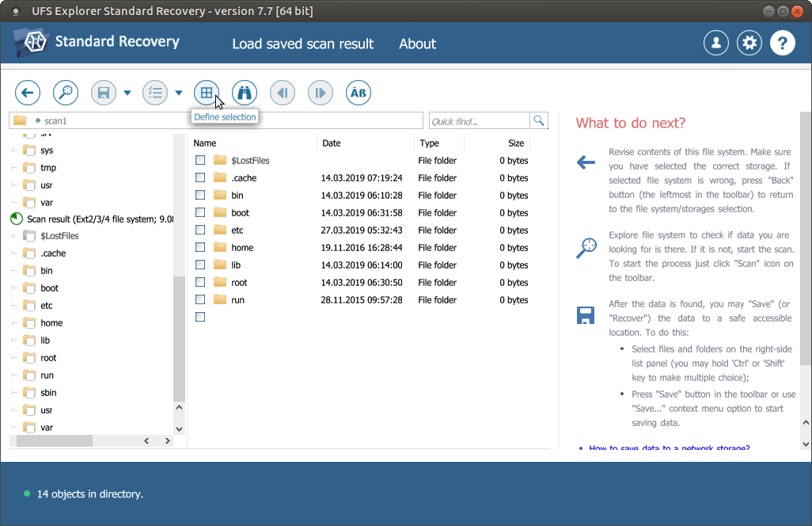This screenshot has height=526, width=812.
Task: Click the Back arrow toolbar button
Action: [28, 93]
